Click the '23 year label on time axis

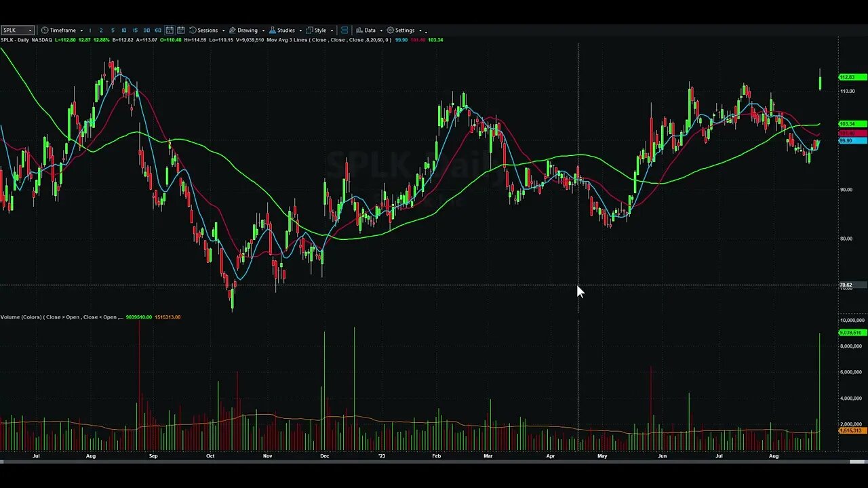(381, 456)
